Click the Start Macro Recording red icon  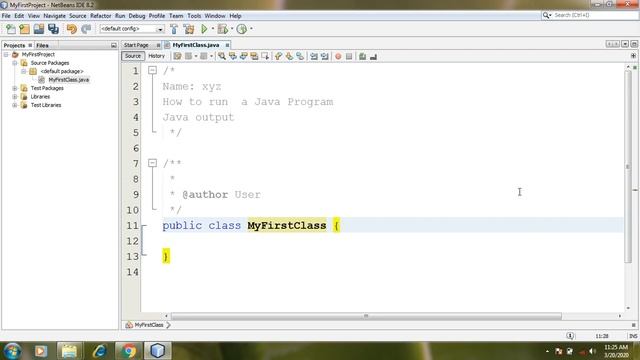click(x=338, y=56)
